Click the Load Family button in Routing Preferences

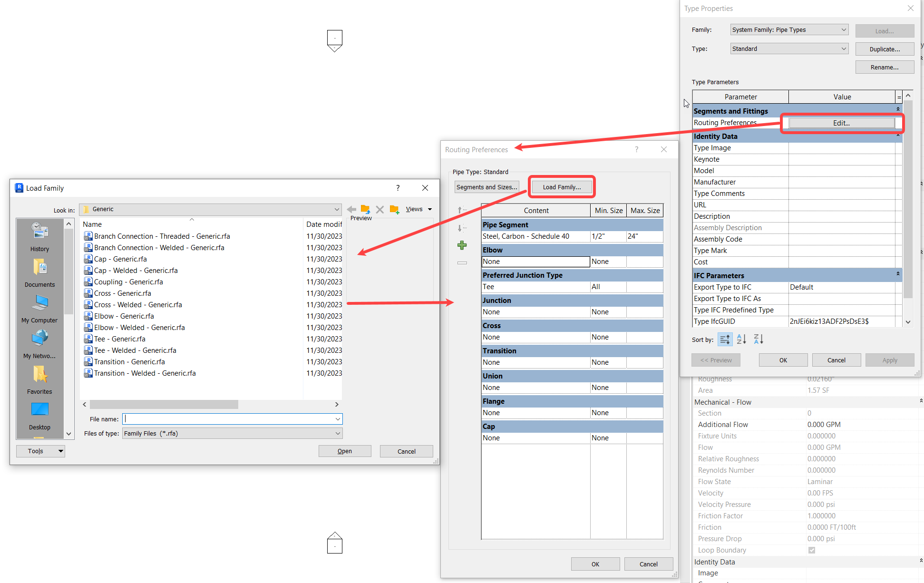click(x=562, y=186)
